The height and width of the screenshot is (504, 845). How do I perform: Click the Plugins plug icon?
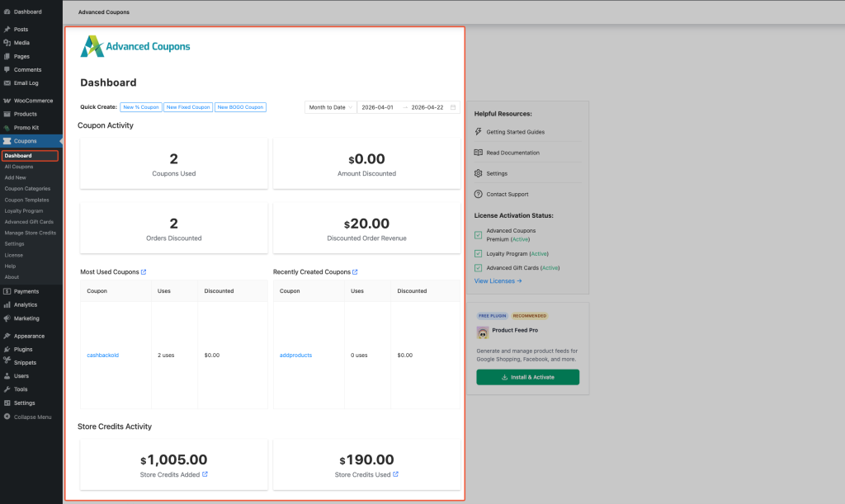(7, 350)
